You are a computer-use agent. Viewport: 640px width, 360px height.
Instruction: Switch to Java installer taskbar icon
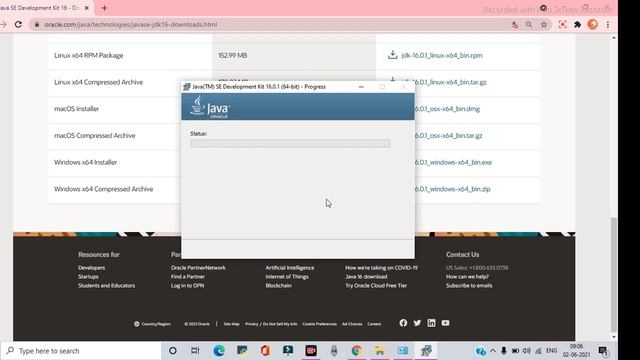(x=426, y=351)
